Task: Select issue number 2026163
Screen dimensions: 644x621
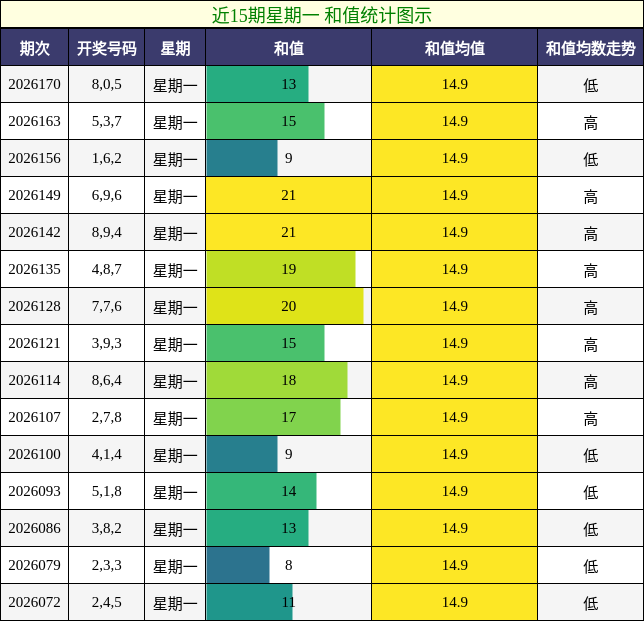Action: click(x=34, y=121)
